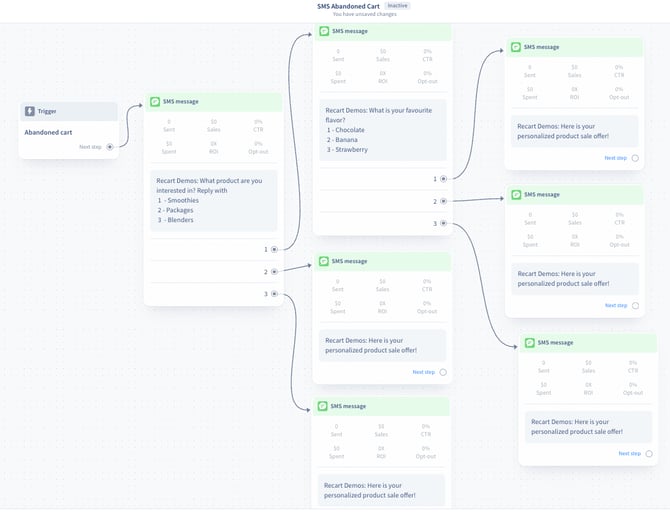The width and height of the screenshot is (670, 514).
Task: Click reply option 3 connector on flavor question node
Action: click(x=443, y=223)
